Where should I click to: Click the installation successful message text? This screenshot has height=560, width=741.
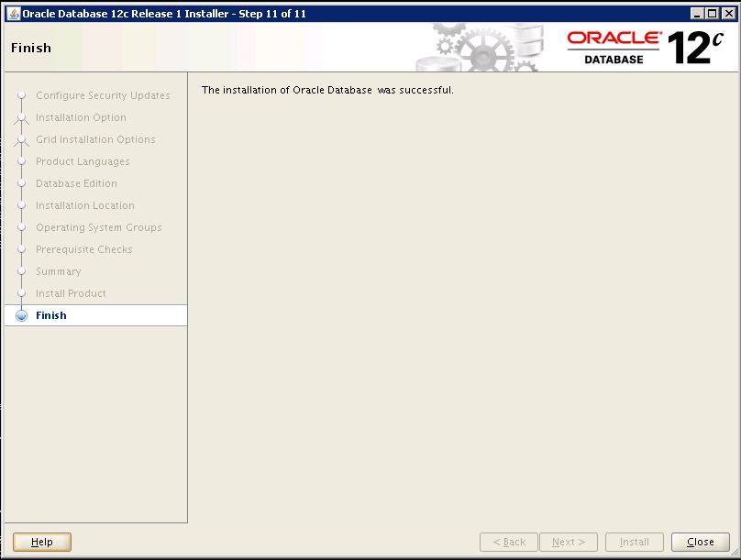[x=327, y=90]
